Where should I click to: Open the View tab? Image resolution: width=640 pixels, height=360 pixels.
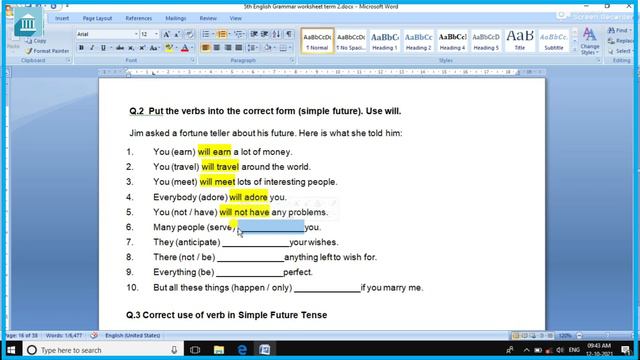[236, 18]
